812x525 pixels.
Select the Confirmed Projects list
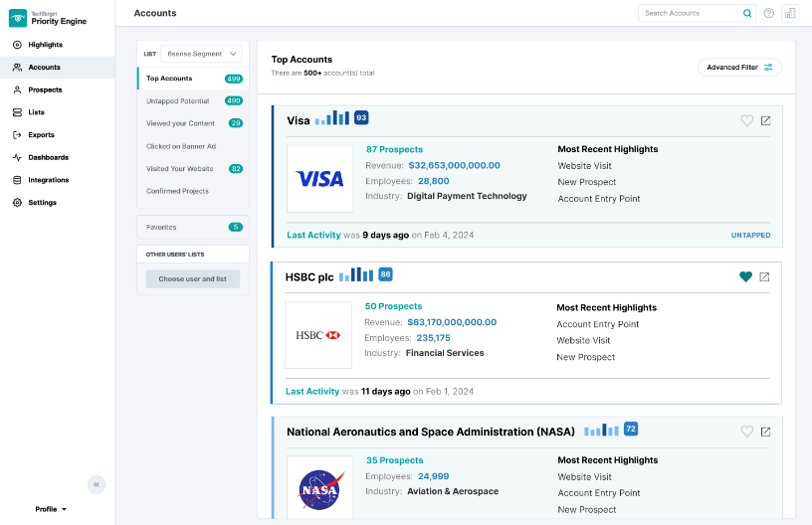click(x=193, y=191)
